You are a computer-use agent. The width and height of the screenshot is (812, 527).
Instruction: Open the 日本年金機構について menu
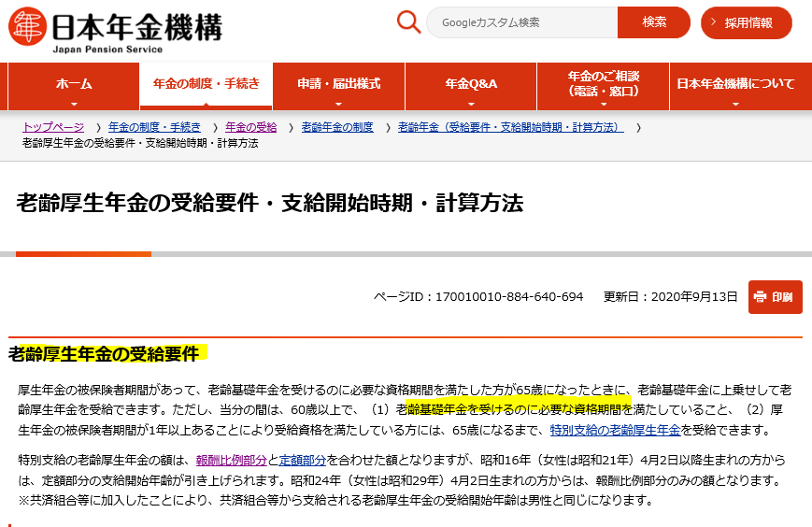734,84
